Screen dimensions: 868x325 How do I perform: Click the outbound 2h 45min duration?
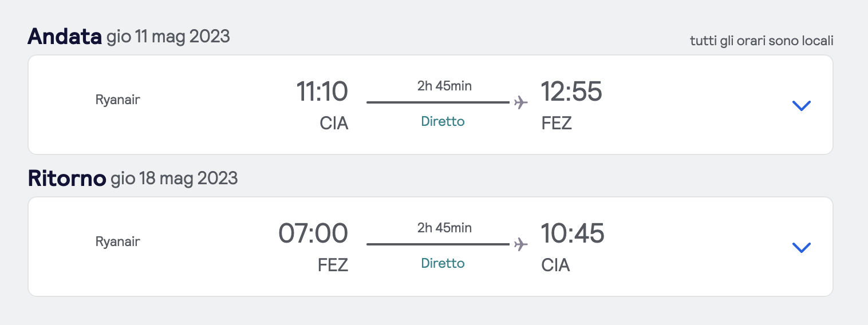[444, 86]
